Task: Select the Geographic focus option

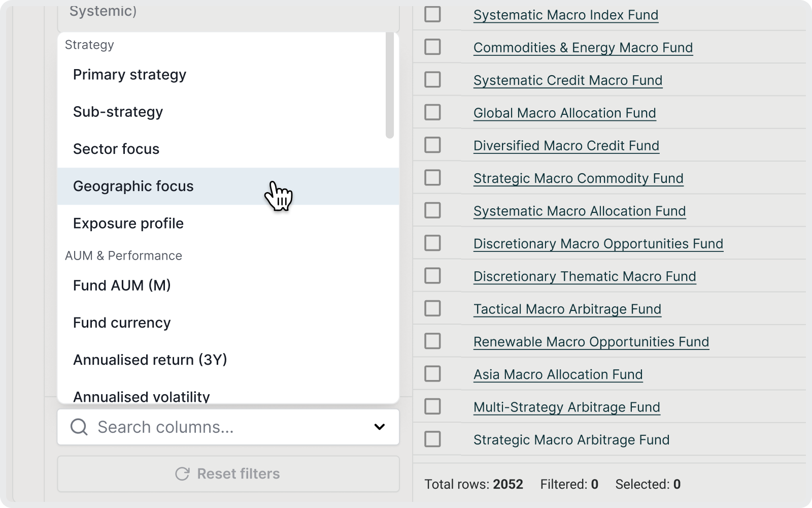Action: (x=133, y=186)
